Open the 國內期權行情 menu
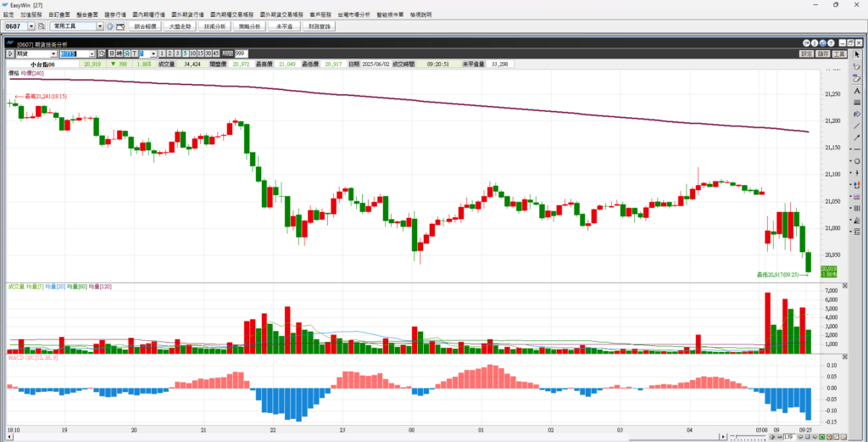 click(148, 14)
